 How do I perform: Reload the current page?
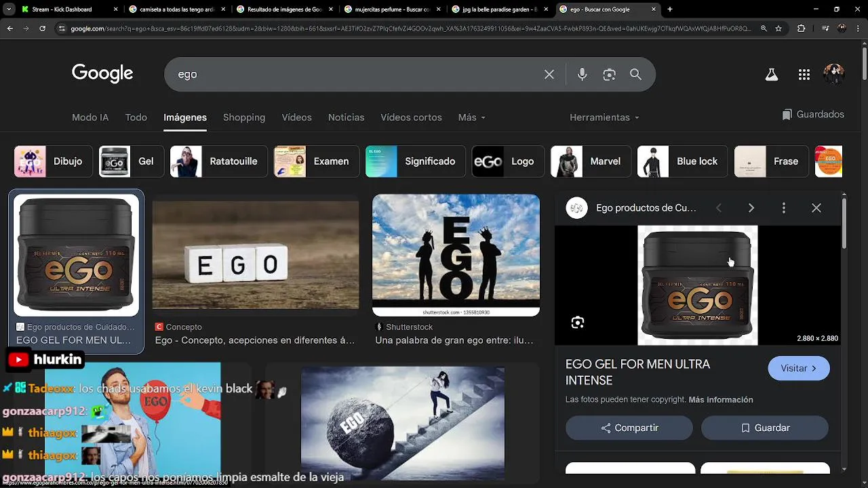[x=42, y=28]
